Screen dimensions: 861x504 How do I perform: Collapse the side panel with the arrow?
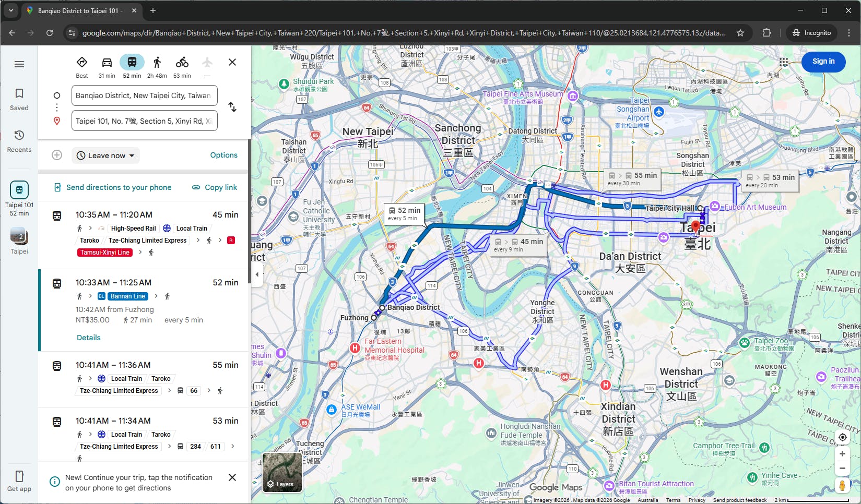(x=257, y=274)
